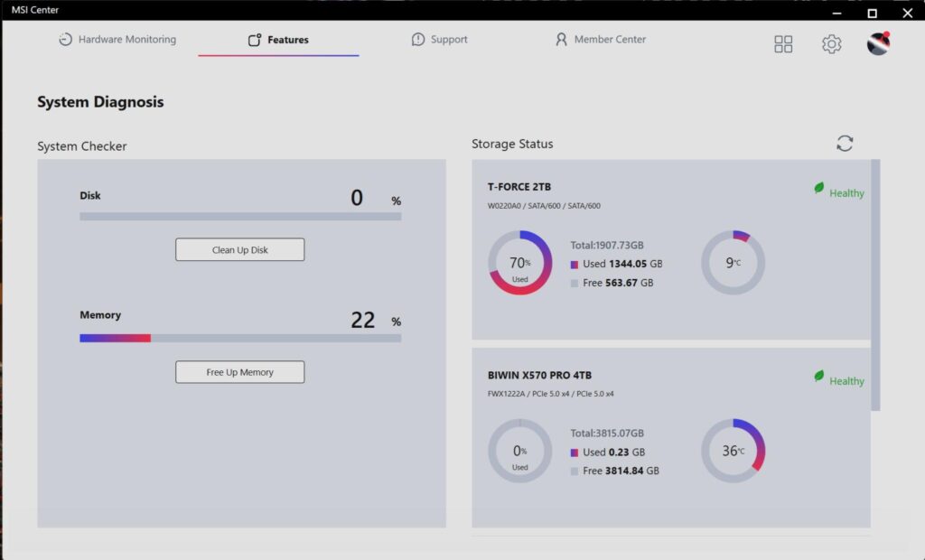The width and height of the screenshot is (925, 560).
Task: Open the Hardware Monitoring tab
Action: (117, 39)
